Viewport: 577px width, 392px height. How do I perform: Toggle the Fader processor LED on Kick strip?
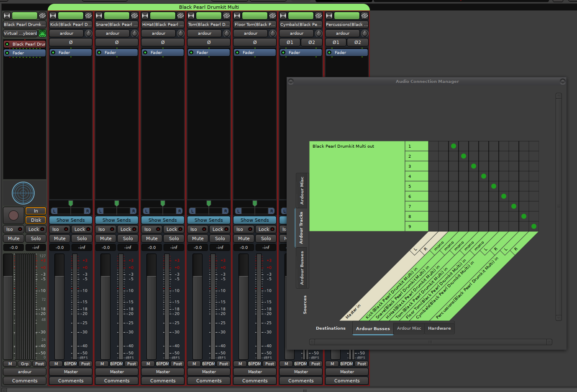pos(53,52)
